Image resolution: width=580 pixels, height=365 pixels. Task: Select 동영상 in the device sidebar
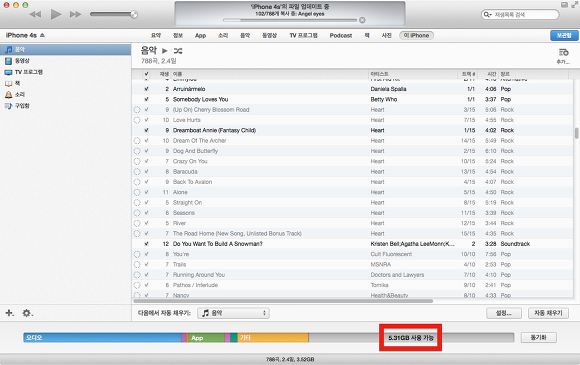tap(65, 61)
